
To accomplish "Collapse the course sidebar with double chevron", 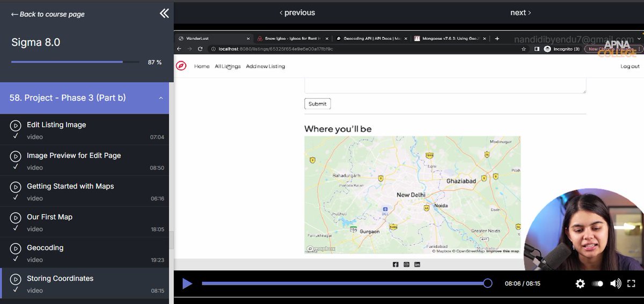I will point(164,13).
